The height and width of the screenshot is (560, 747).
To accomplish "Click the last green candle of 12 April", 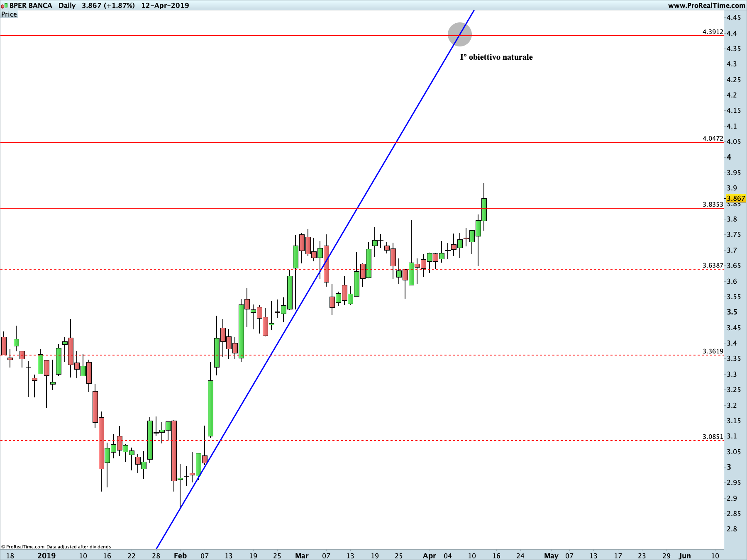I will (484, 209).
